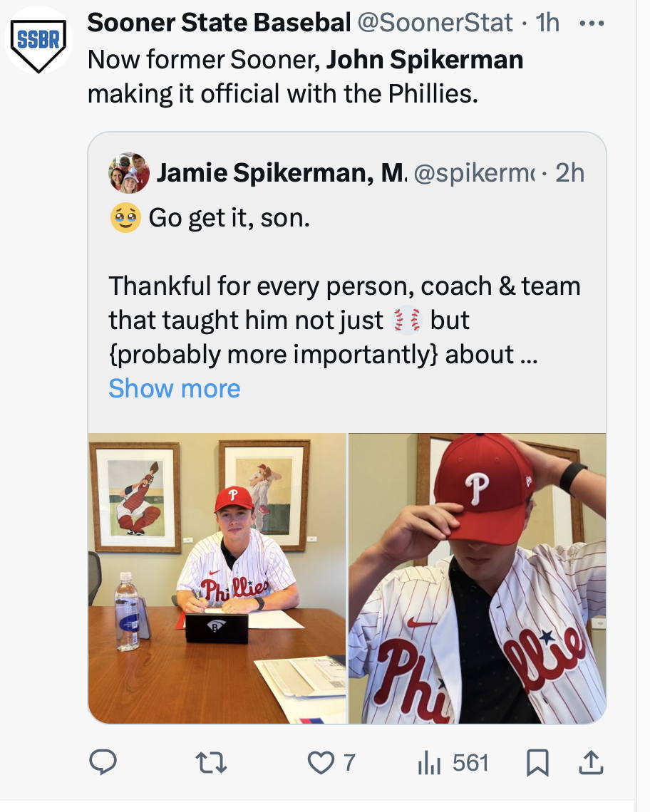Open the reply comment icon

pyautogui.click(x=103, y=762)
